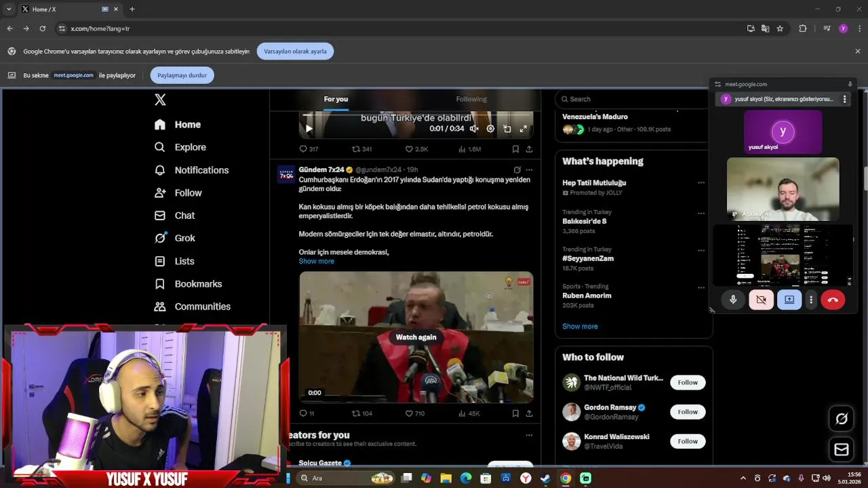Mute microphone in the Meet popup
The height and width of the screenshot is (488, 868).
[733, 300]
